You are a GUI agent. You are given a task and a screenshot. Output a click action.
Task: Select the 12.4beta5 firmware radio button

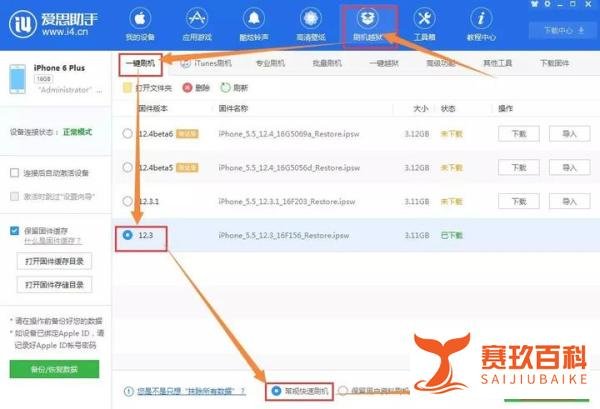point(127,167)
